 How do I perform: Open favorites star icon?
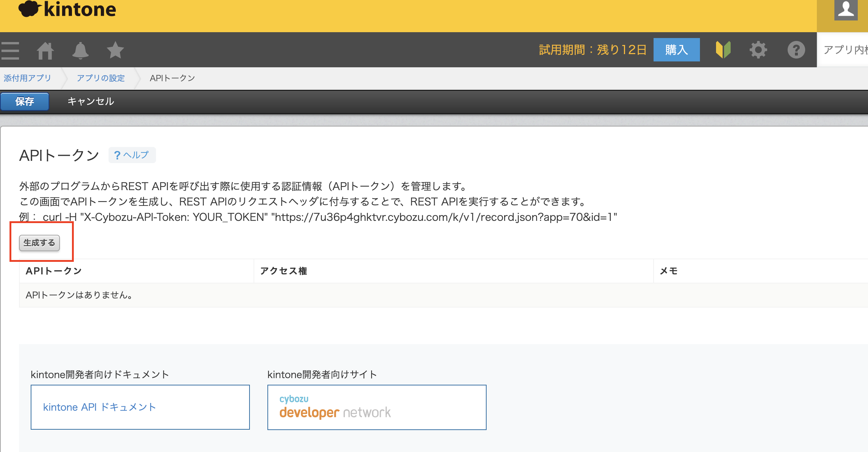tap(115, 50)
